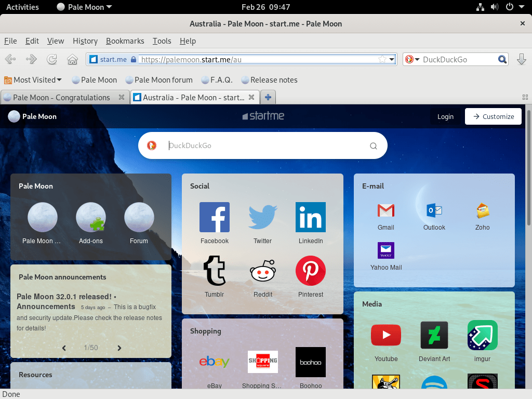Click the Login button
Viewport: 532px width, 399px height.
pos(445,116)
